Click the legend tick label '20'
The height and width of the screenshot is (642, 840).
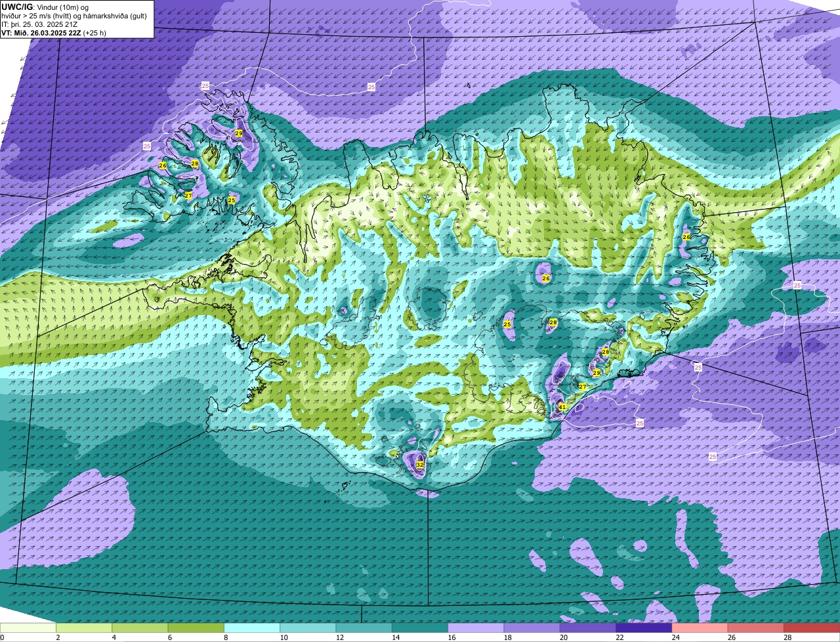coord(563,637)
